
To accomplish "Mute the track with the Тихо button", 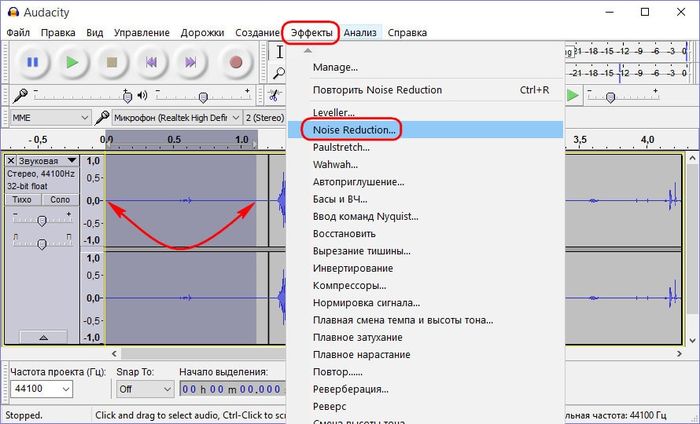I will [22, 200].
